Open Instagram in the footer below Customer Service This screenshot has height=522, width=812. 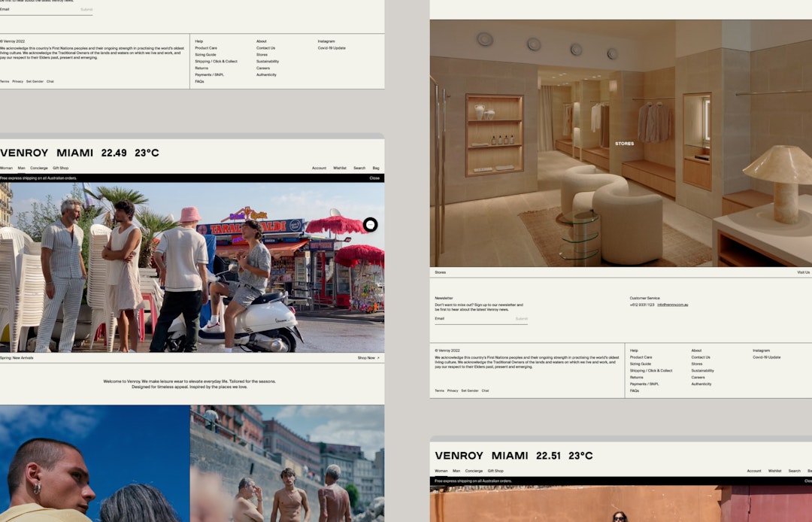762,351
